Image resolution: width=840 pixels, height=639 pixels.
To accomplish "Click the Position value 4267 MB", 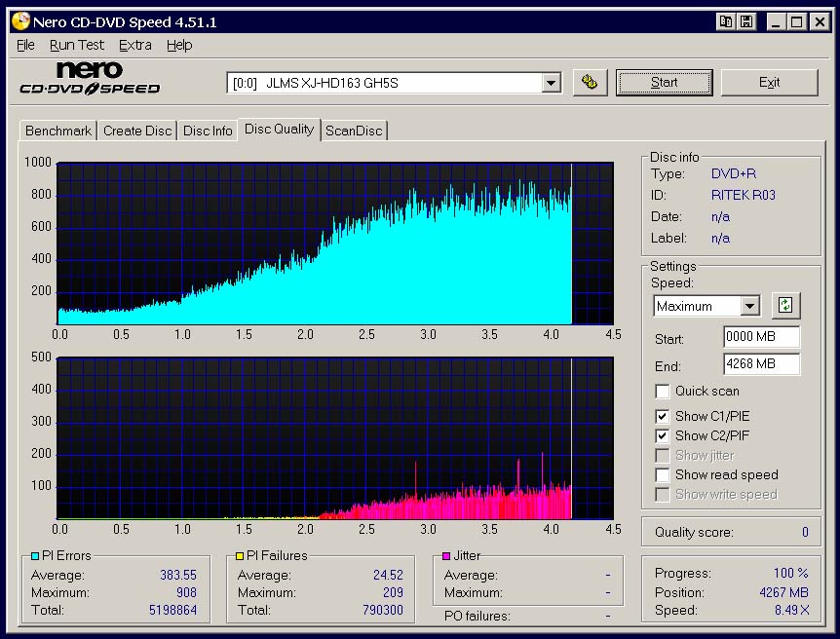I will 783,592.
